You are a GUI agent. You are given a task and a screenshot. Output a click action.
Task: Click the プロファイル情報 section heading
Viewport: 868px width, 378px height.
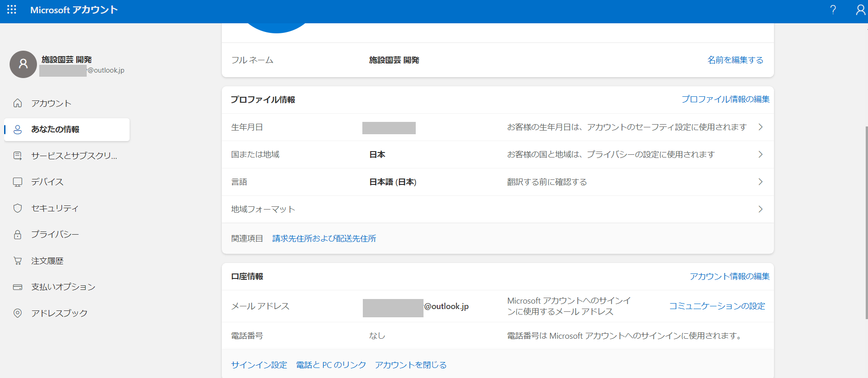pos(263,100)
